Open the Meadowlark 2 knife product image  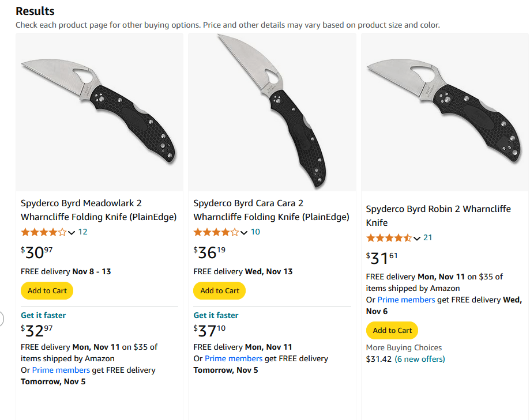(x=98, y=109)
